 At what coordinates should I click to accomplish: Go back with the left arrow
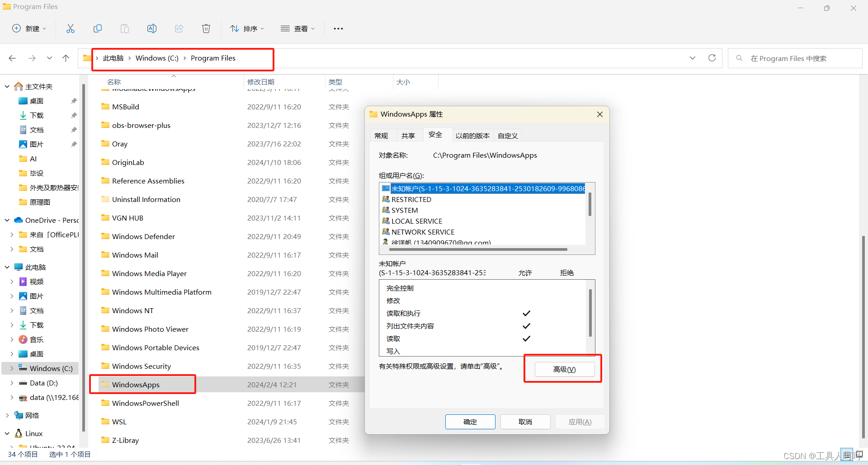point(12,58)
